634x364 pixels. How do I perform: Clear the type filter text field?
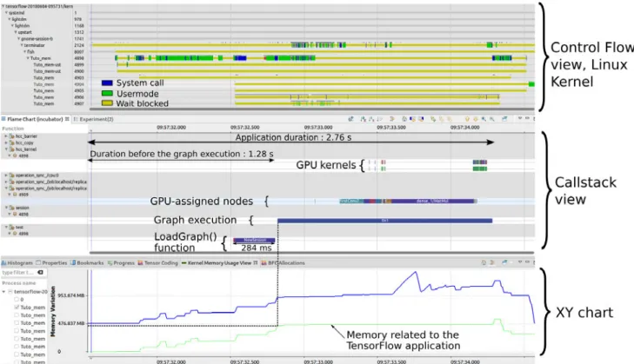[x=40, y=273]
